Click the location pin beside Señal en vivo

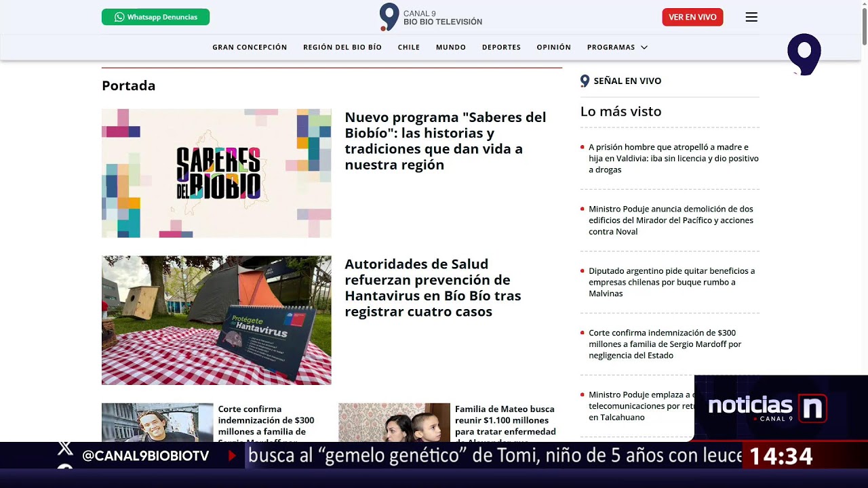point(585,81)
